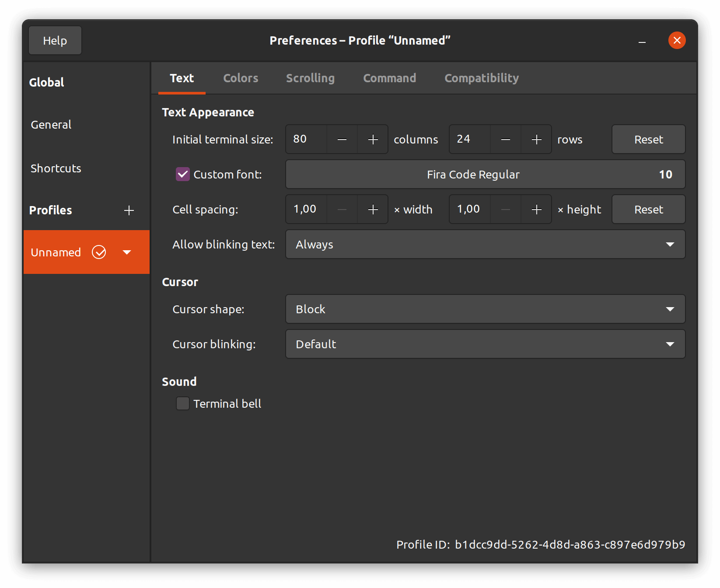Decrease terminal rows with minus button
Image resolution: width=720 pixels, height=588 pixels.
point(506,140)
